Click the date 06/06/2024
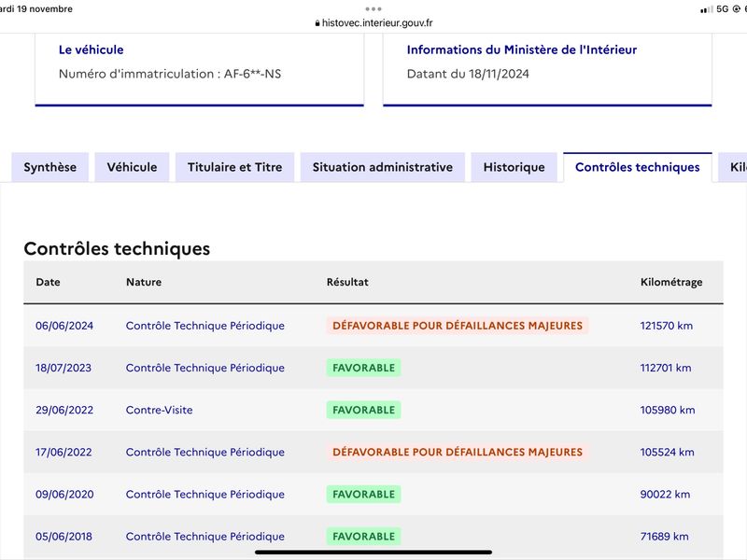 (64, 326)
